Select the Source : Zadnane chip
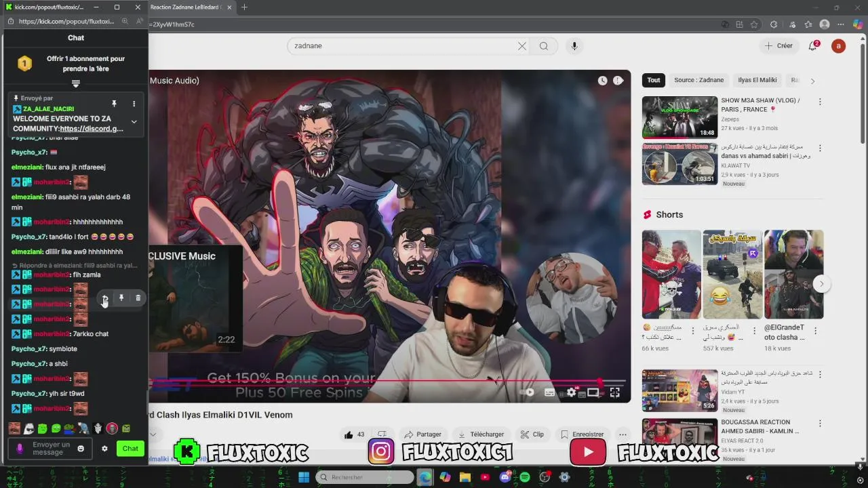Screen dimensions: 868x488 [699, 80]
